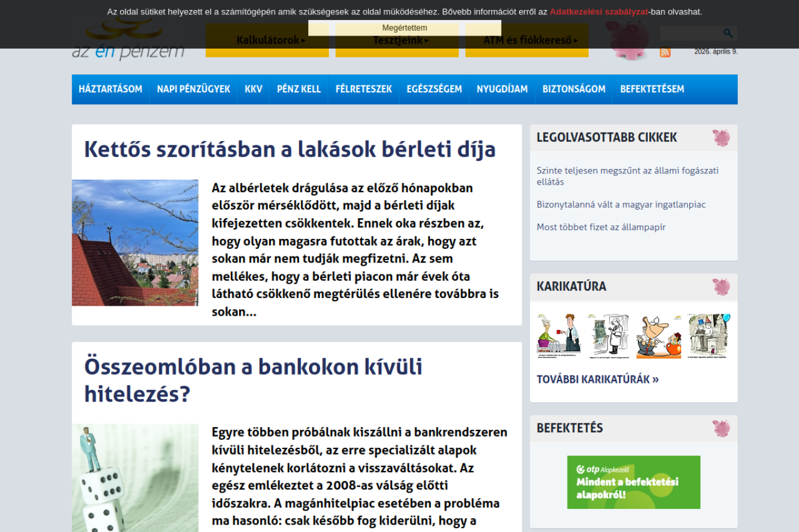799x532 pixels.
Task: Open the Adatkezelési szabályzat link
Action: [599, 12]
